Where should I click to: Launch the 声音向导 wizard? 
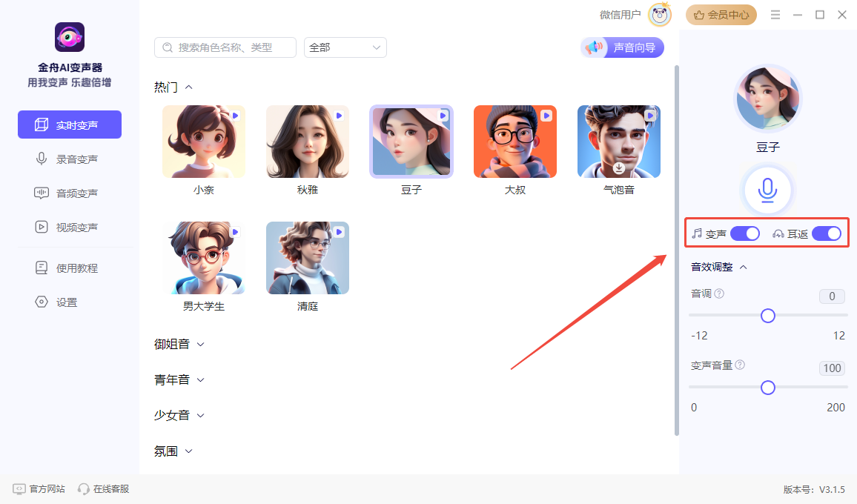coord(622,47)
